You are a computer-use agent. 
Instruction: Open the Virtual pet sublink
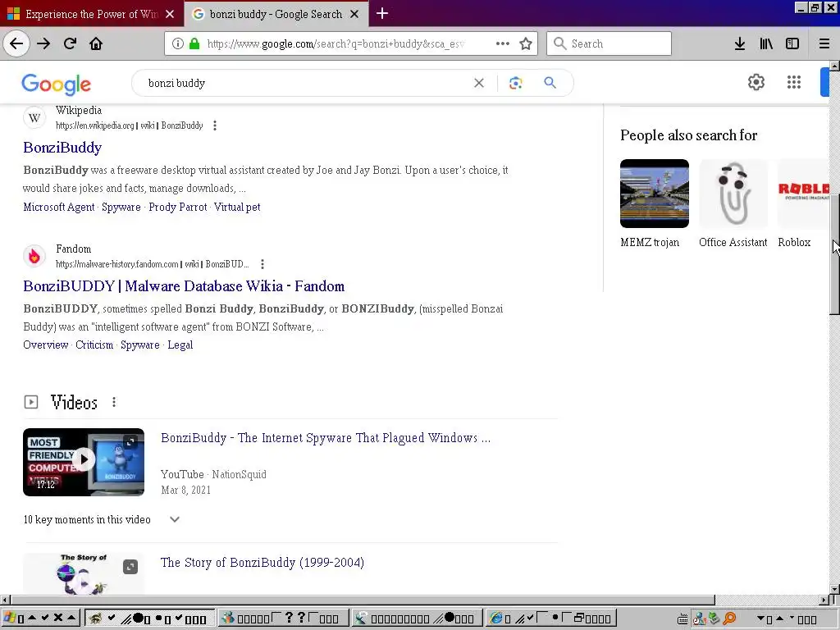237,207
